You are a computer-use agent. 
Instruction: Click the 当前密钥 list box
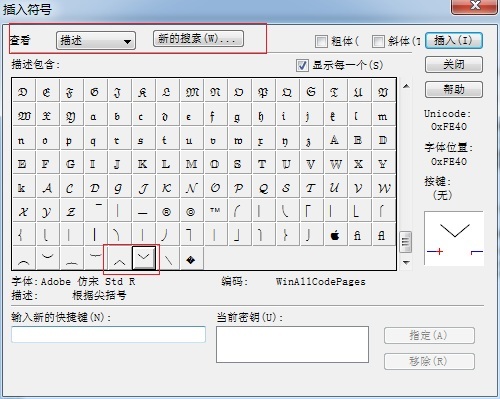coord(292,344)
